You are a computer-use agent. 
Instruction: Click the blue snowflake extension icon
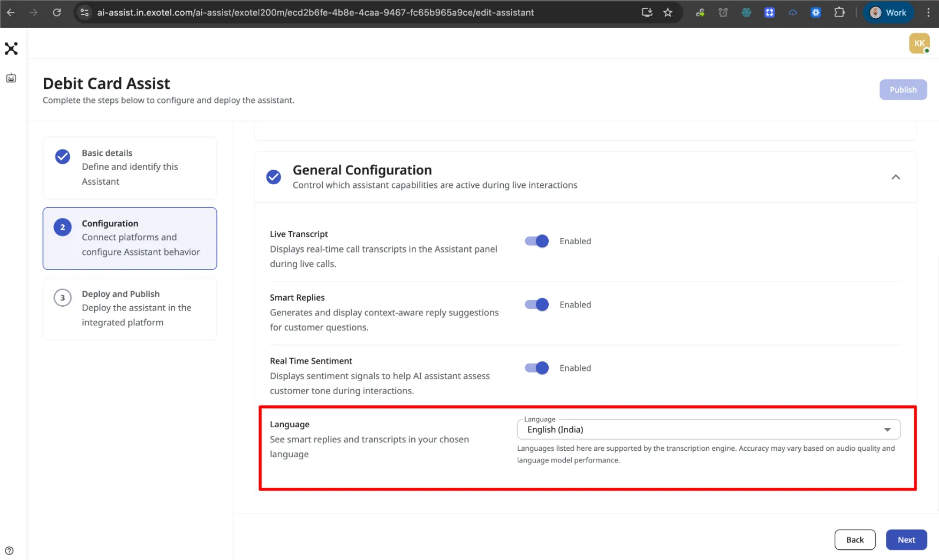[815, 12]
